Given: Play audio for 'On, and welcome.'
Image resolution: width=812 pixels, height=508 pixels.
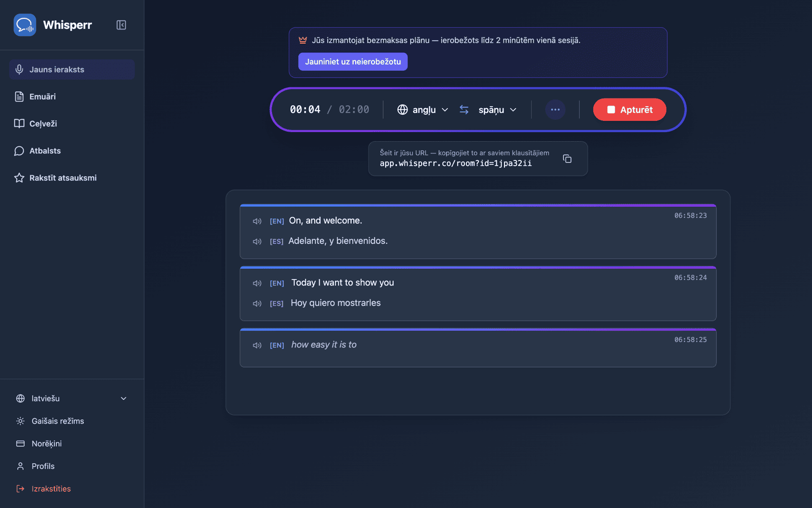Looking at the screenshot, I should pos(257,221).
